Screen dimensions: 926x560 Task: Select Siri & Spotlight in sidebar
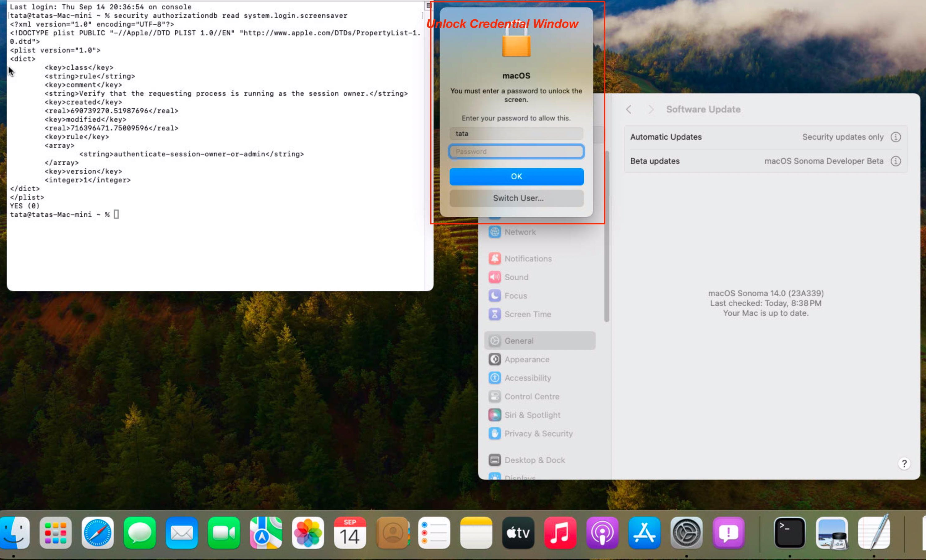540,415
